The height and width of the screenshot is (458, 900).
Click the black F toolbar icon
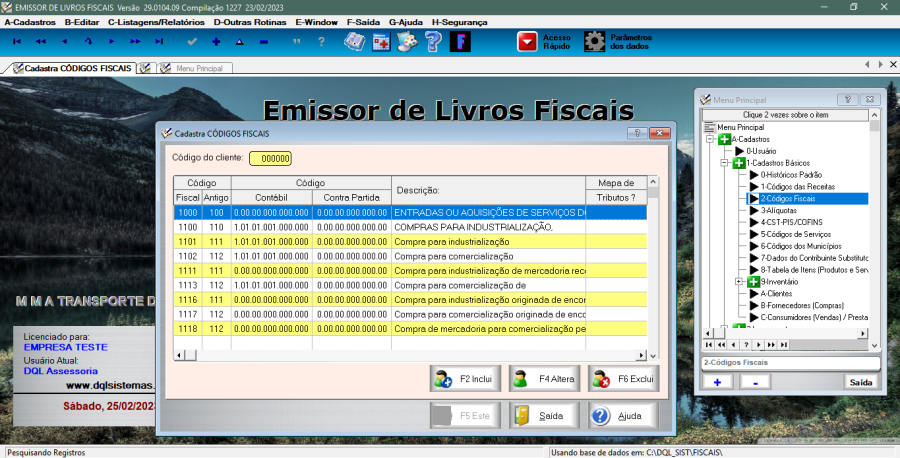click(460, 41)
